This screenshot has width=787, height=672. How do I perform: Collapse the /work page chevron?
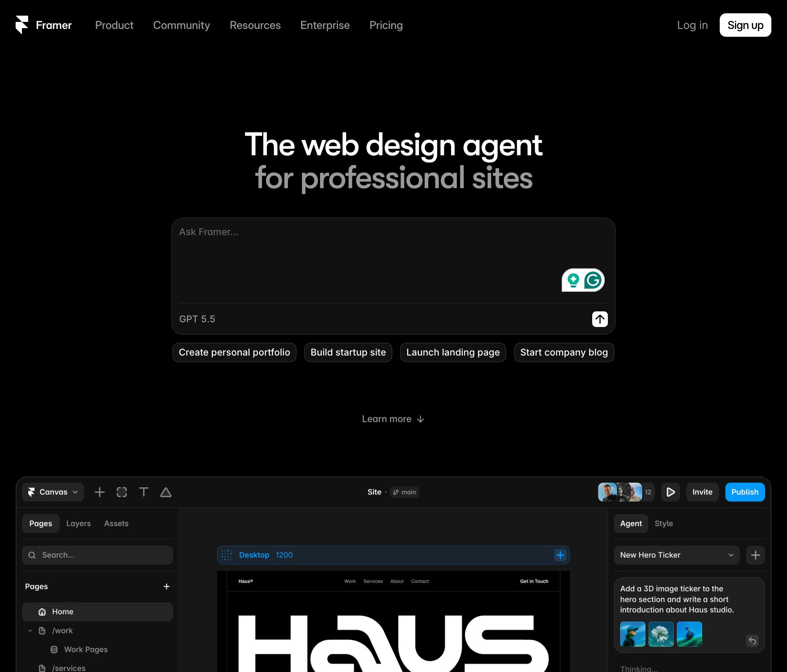click(30, 631)
